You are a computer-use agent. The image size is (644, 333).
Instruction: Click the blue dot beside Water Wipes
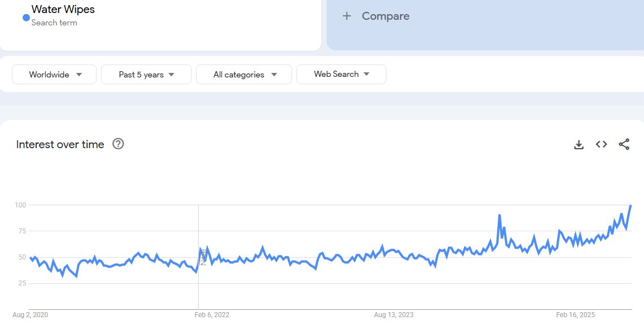[26, 18]
